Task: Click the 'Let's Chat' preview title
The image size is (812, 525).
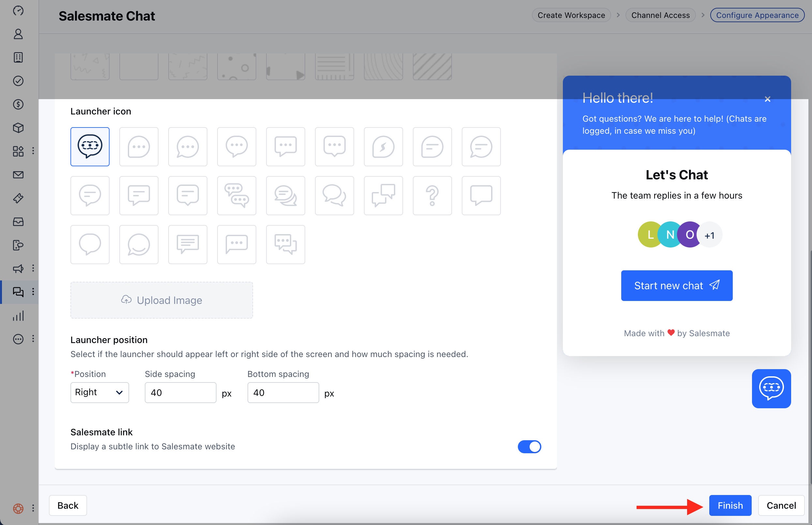Action: pos(677,175)
